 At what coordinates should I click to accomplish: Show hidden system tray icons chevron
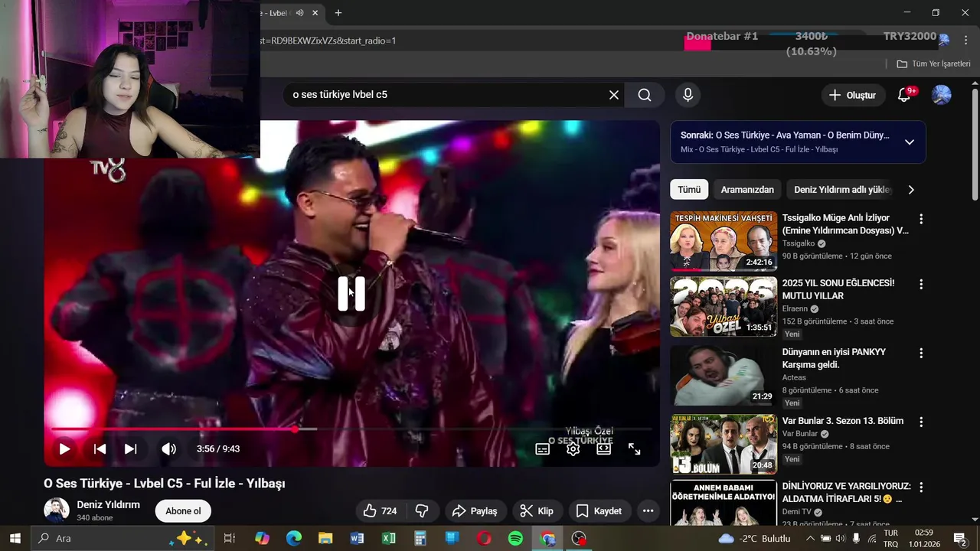810,538
